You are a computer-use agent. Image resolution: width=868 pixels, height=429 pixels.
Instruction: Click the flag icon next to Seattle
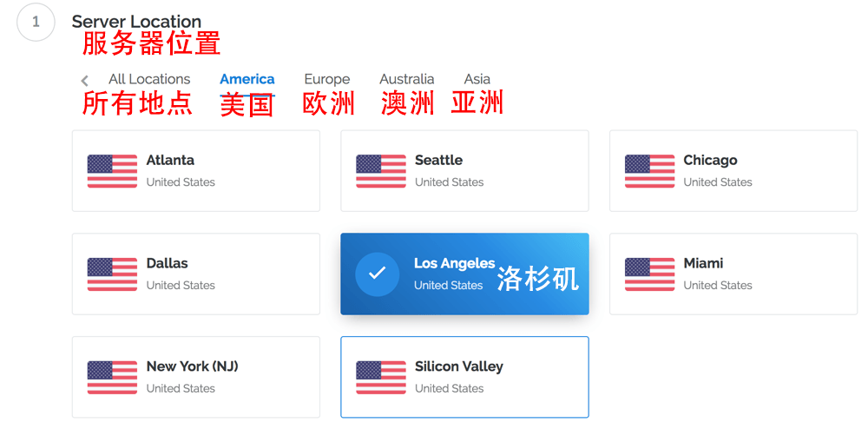pyautogui.click(x=381, y=171)
